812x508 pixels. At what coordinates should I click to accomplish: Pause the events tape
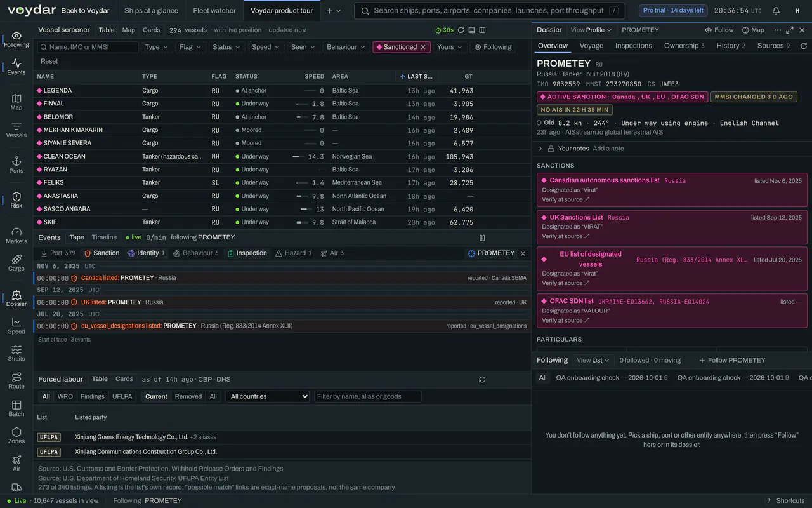coord(482,237)
